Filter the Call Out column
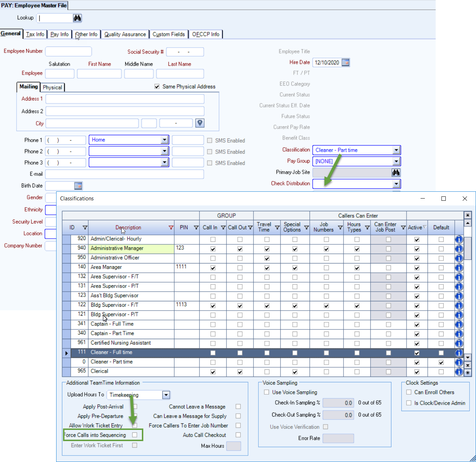The width and height of the screenshot is (476, 462). [x=250, y=228]
